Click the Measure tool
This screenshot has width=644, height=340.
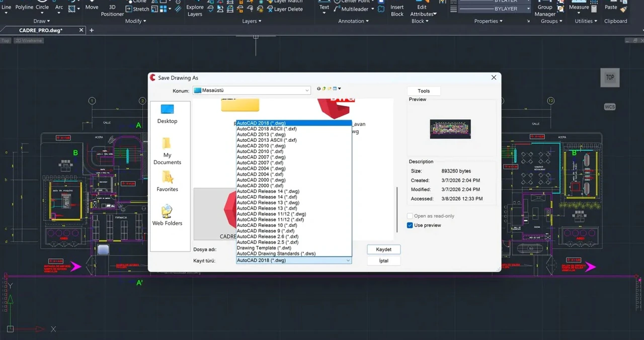point(579,6)
